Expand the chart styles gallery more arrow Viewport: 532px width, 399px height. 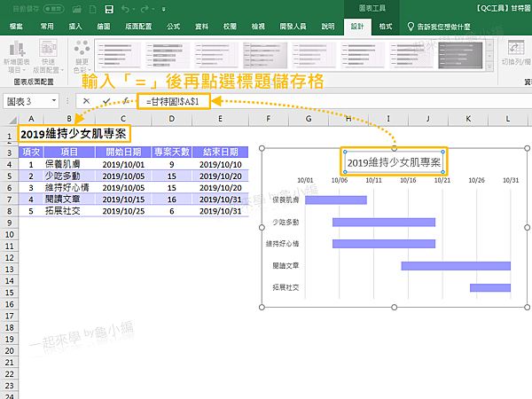[x=489, y=66]
